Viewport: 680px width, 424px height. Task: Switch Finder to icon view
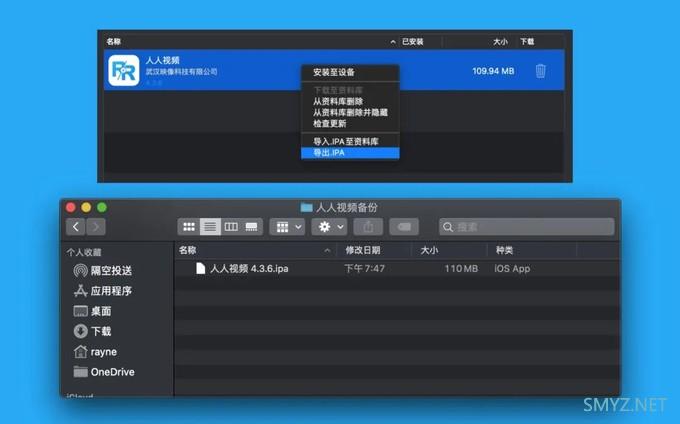coord(189,227)
